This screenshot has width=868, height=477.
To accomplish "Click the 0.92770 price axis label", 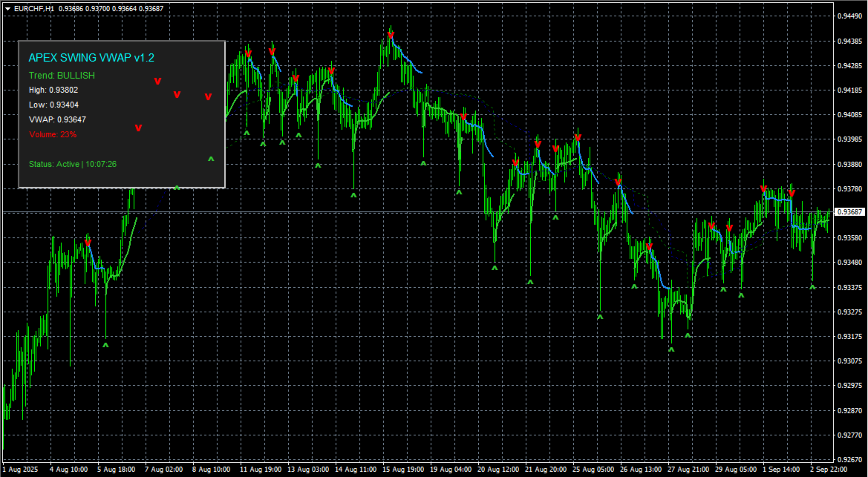I will tap(851, 435).
